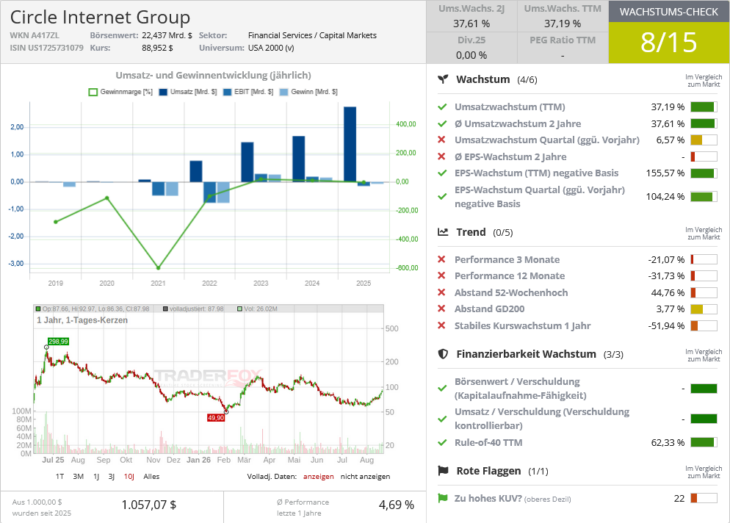Click the Börsenwert 22,437 Mrd. $ value

pyautogui.click(x=167, y=35)
